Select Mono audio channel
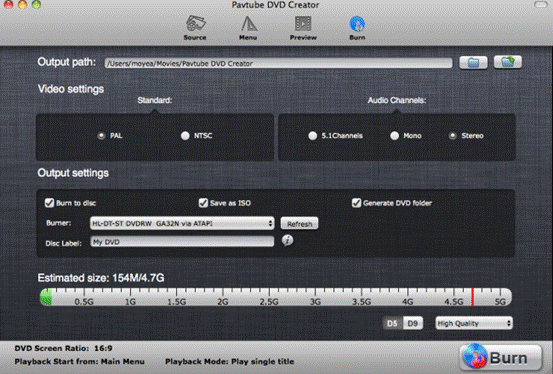Screen dimensions: 553x374 tap(395, 136)
